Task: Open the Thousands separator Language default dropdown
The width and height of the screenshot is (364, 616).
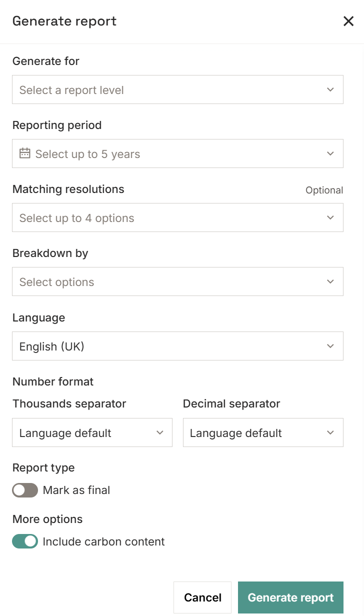Action: point(92,432)
